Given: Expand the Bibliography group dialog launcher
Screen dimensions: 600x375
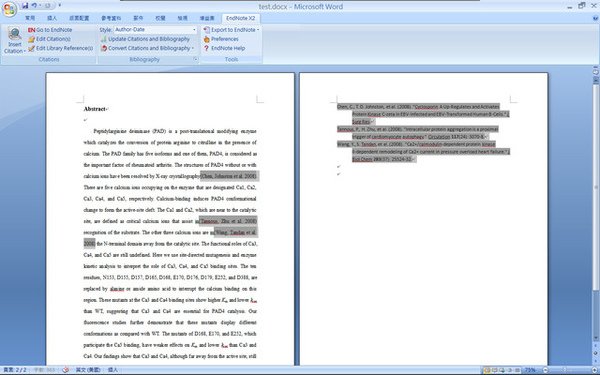Looking at the screenshot, I should pos(196,59).
